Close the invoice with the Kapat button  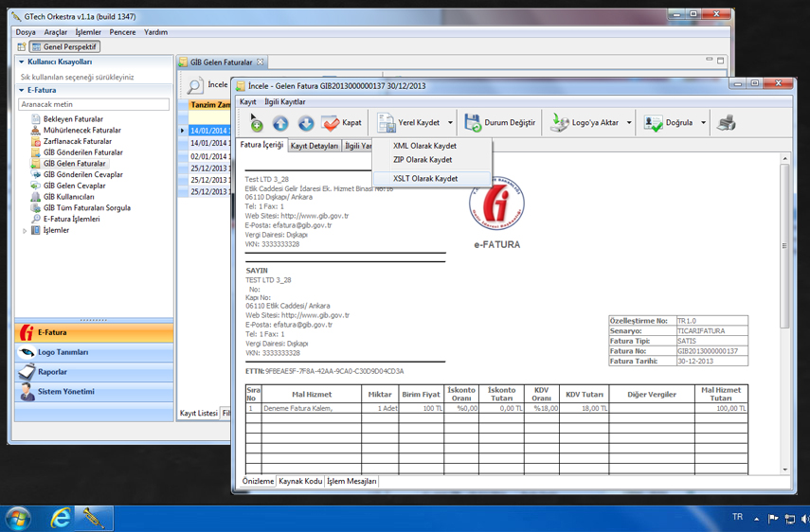341,123
